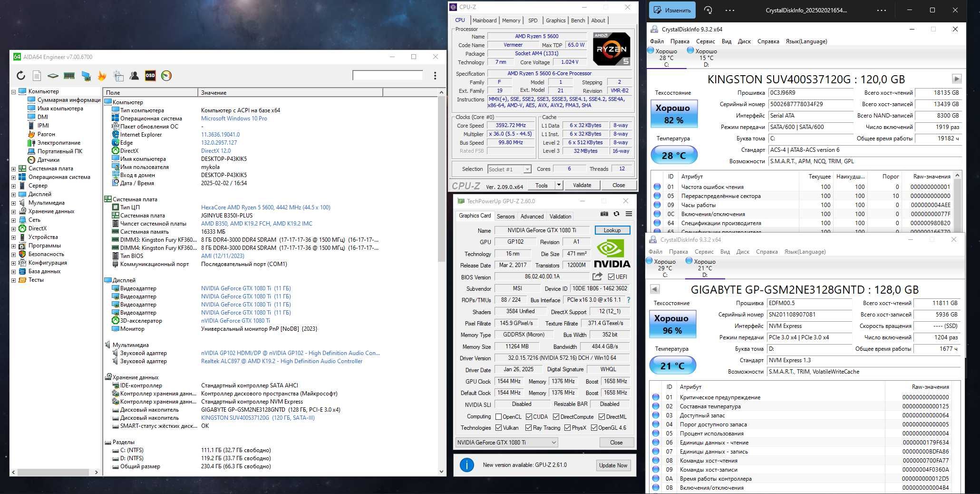The height and width of the screenshot is (494, 980).
Task: Click the GPU-Z refresh icon
Action: [x=616, y=214]
